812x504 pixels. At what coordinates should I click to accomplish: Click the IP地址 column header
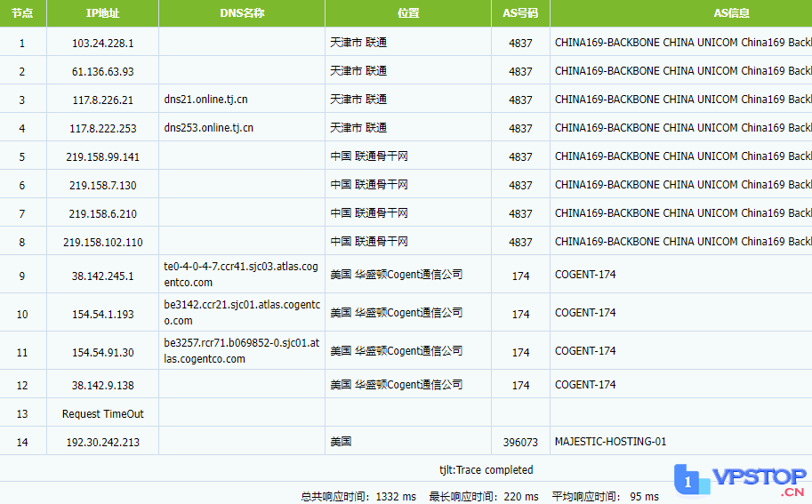point(102,13)
